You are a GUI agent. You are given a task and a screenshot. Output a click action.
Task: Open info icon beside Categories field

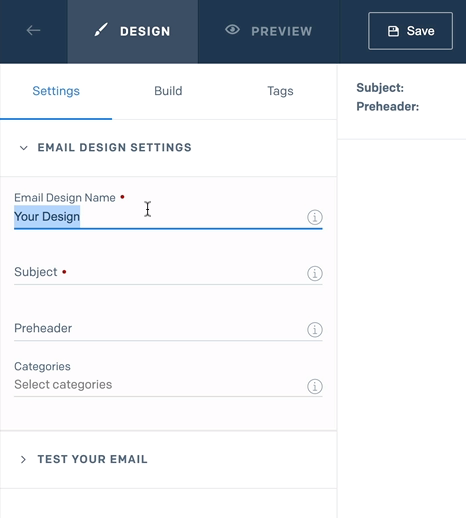[x=315, y=386]
